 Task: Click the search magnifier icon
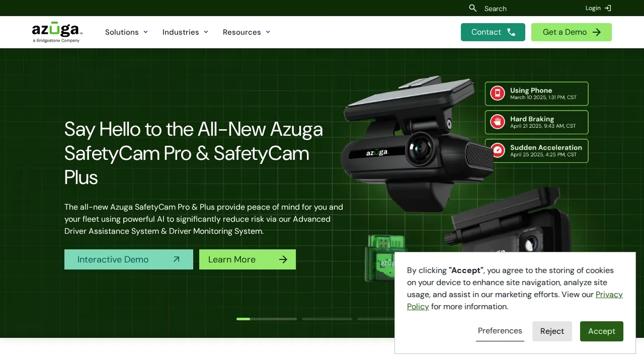[473, 8]
